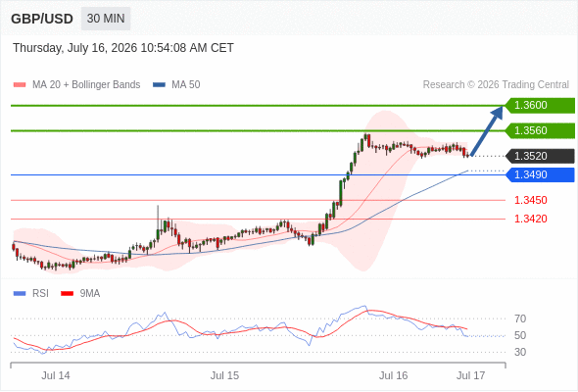Select the 1.3560 green resistance tag
578x392 pixels.
[x=540, y=130]
